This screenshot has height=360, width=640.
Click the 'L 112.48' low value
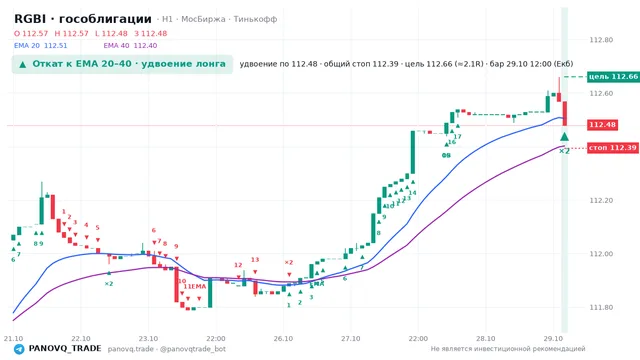pyautogui.click(x=111, y=33)
